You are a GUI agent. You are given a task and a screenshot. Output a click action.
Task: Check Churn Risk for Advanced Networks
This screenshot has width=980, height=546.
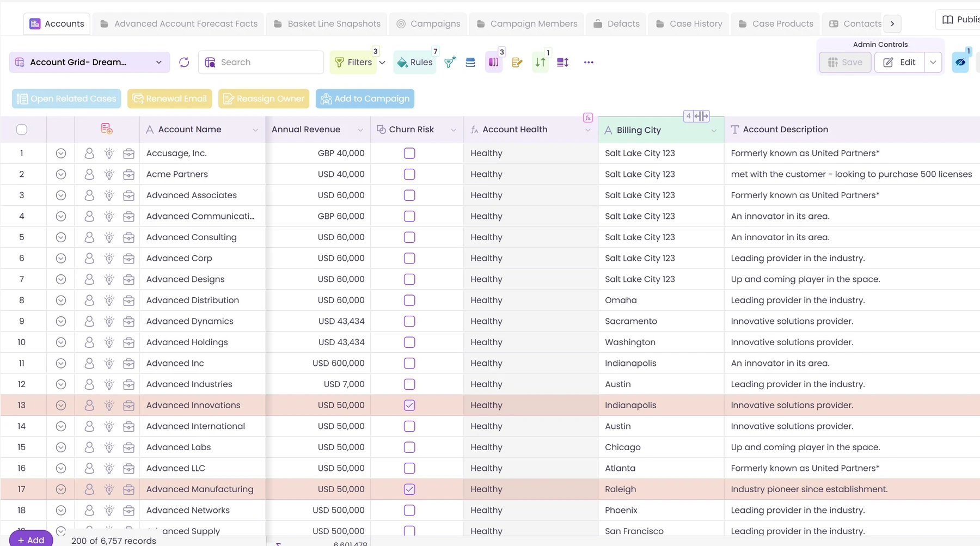tap(409, 510)
